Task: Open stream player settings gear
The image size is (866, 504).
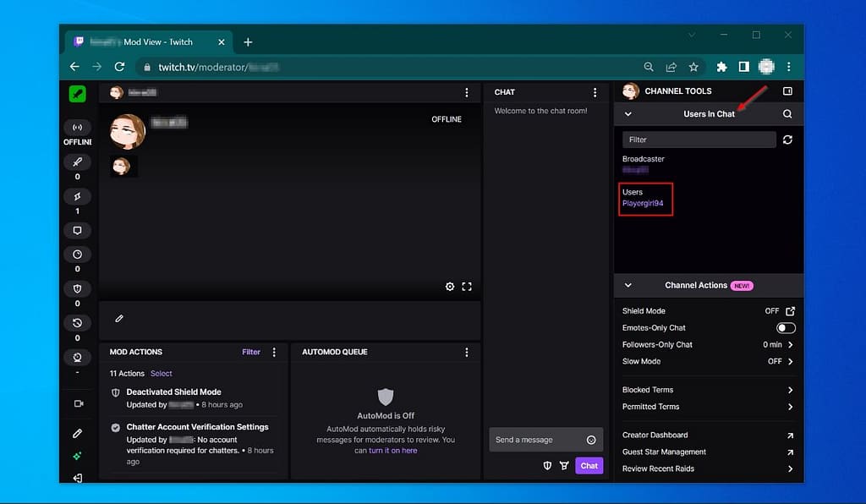Action: [x=450, y=287]
